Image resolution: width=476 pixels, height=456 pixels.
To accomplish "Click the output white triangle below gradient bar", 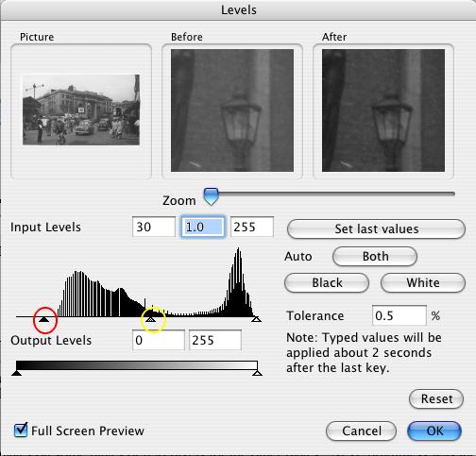I will (x=258, y=373).
